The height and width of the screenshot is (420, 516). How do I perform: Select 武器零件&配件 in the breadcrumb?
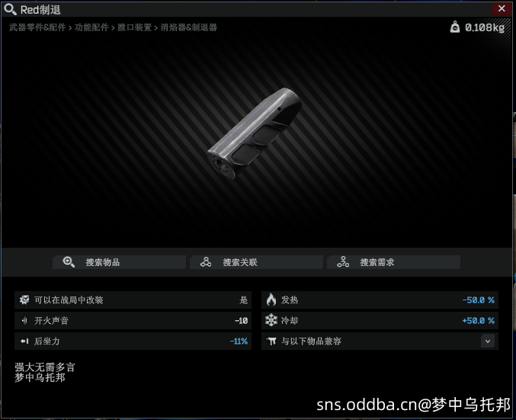coord(37,27)
